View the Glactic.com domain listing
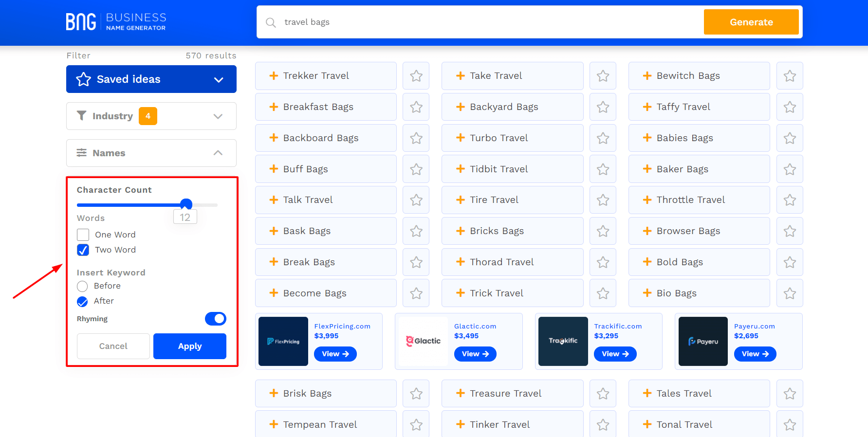868x437 pixels. click(x=475, y=354)
